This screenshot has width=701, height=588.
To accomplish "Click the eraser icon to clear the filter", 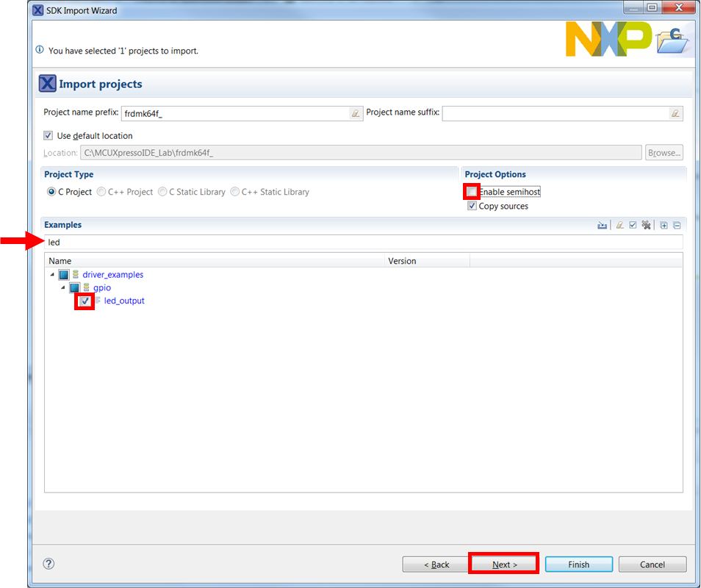I will point(620,226).
